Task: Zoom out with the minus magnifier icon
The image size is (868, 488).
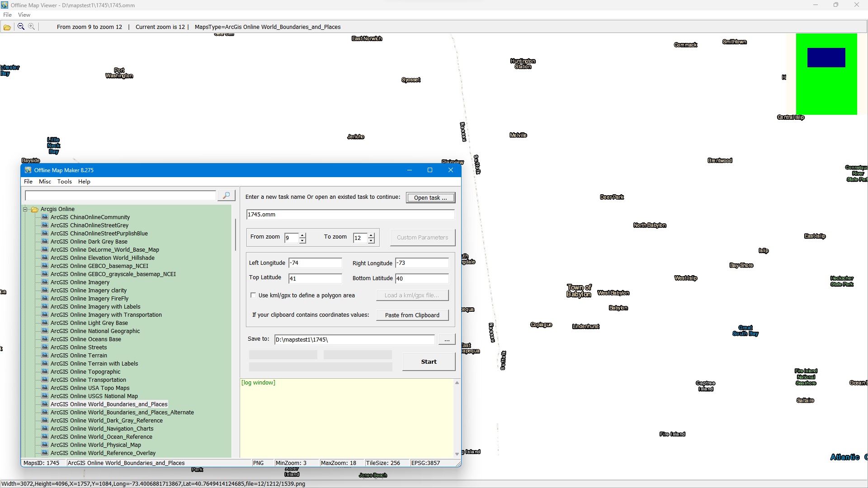Action: coord(21,27)
